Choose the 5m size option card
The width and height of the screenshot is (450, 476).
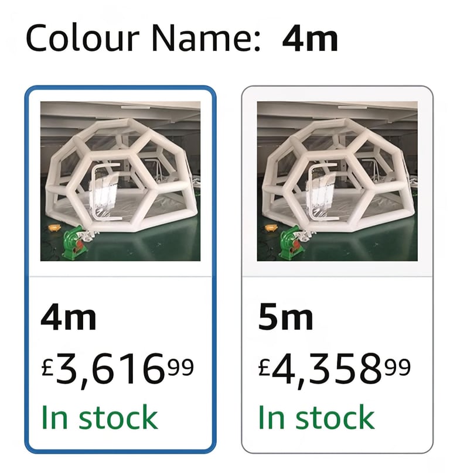[337, 269]
